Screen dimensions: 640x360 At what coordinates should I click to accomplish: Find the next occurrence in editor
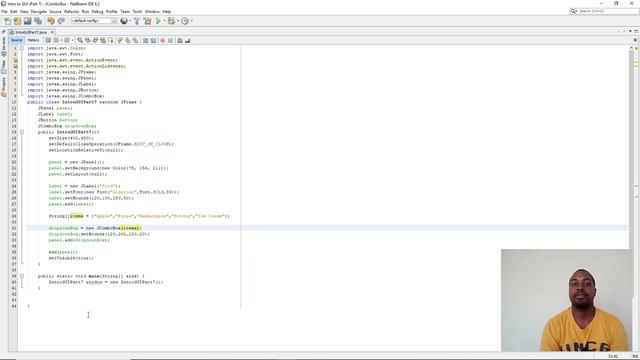point(95,40)
